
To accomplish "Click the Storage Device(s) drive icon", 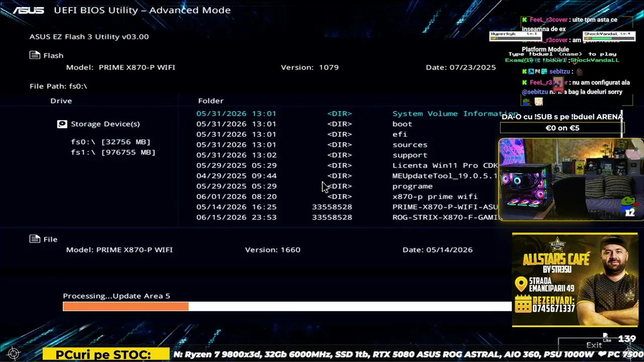I will pos(62,124).
